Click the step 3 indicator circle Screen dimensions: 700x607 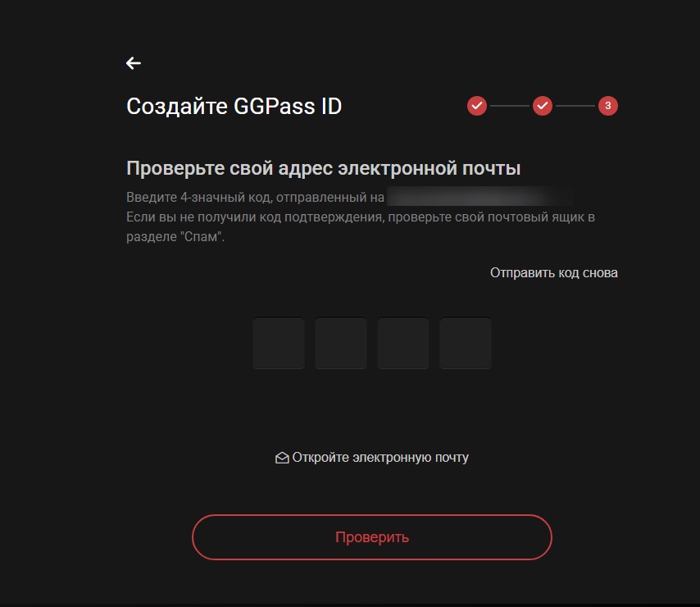point(607,106)
